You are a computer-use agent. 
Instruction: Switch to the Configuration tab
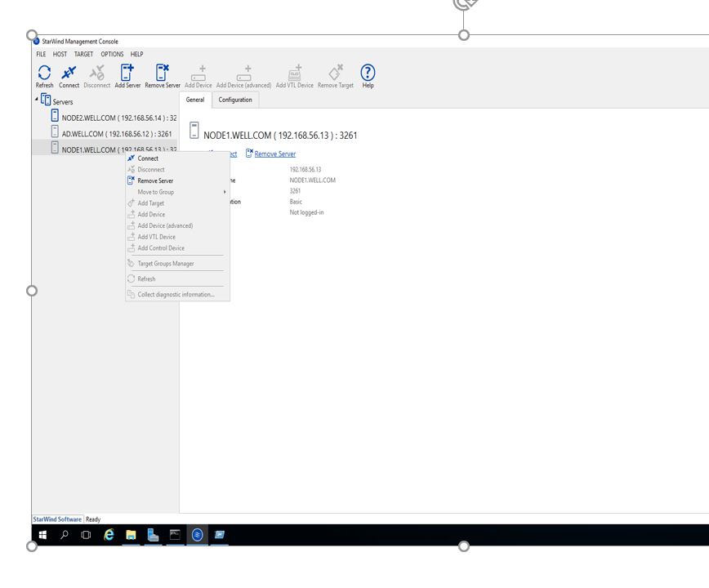235,100
